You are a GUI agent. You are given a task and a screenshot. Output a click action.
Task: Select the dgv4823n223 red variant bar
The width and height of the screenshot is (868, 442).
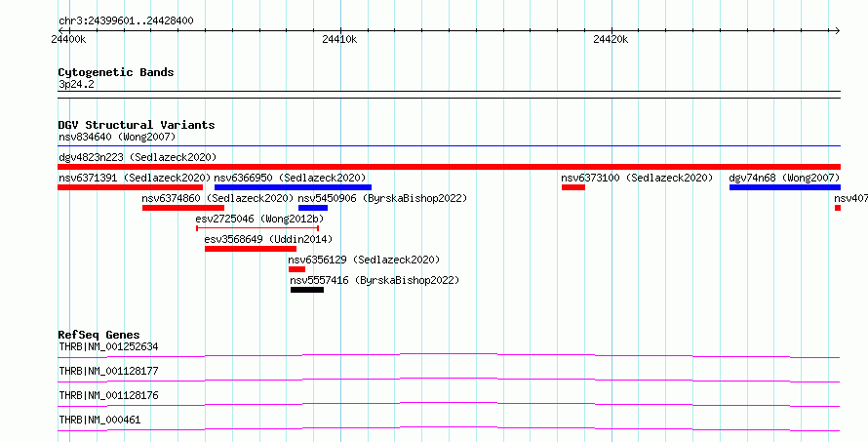(449, 167)
